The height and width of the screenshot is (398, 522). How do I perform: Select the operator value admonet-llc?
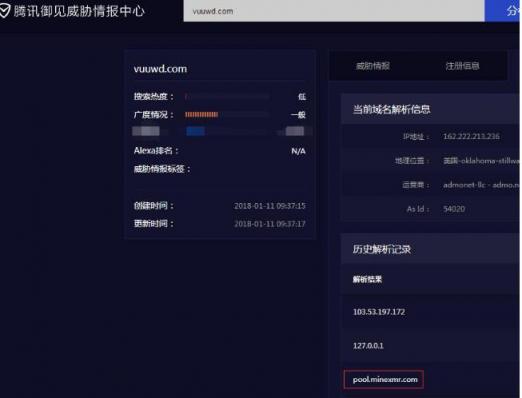[481, 185]
